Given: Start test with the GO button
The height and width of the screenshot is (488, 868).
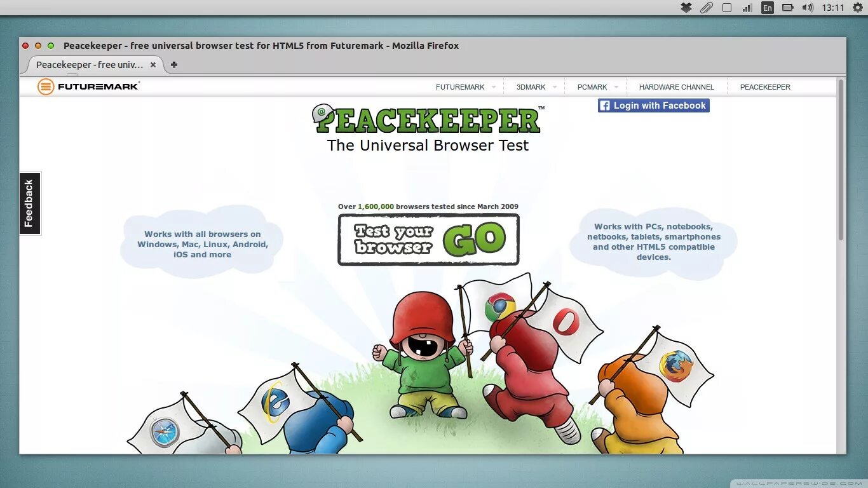Looking at the screenshot, I should point(474,240).
